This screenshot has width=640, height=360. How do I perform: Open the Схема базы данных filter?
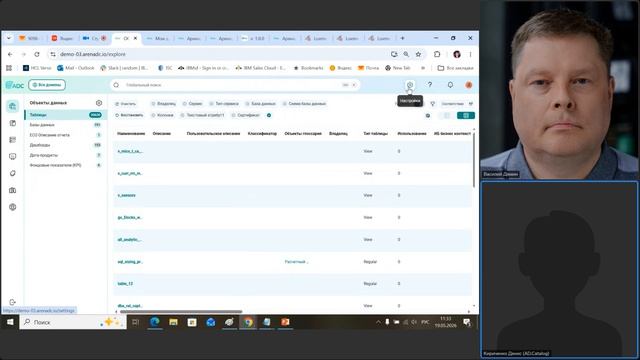[x=304, y=104]
